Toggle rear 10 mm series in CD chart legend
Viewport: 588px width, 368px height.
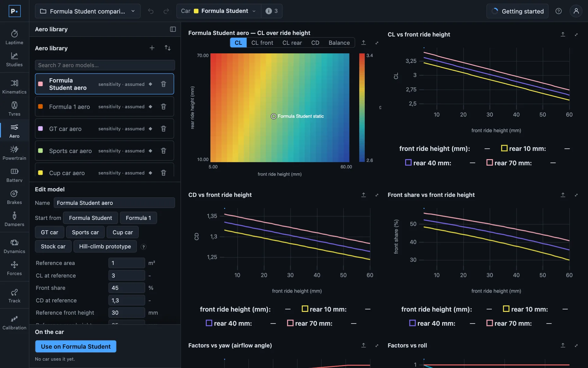point(324,309)
